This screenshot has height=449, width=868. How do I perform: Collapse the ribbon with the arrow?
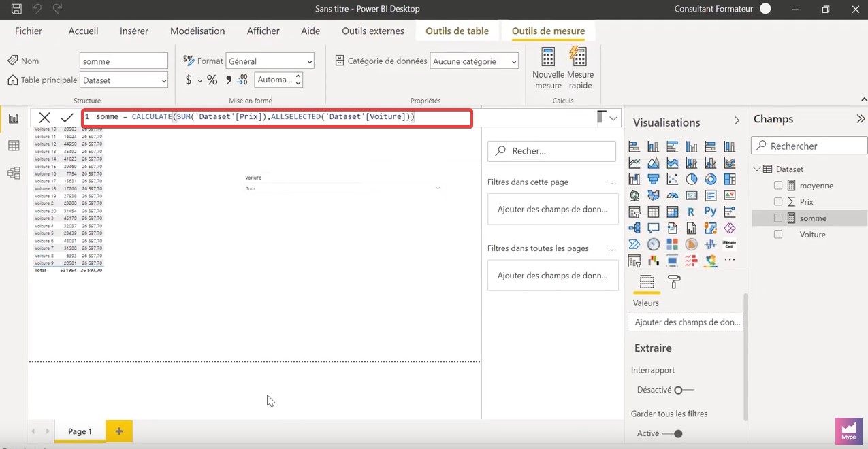coord(864,100)
